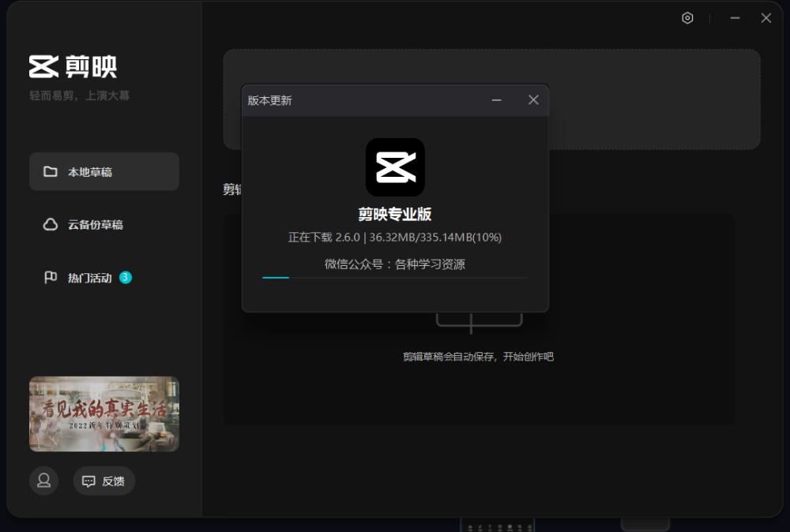Click the folder icon beside 本地草稿
790x532 pixels.
[51, 171]
